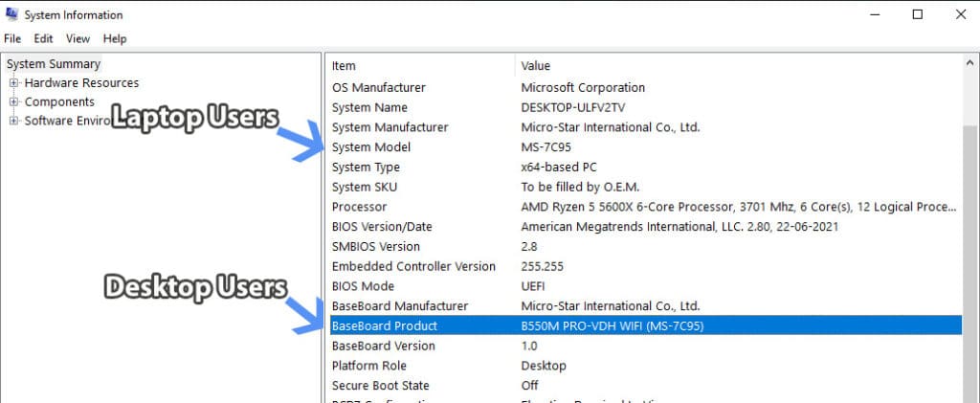Select the System Model row
Viewport: 980px width, 403px height.
pyautogui.click(x=645, y=147)
